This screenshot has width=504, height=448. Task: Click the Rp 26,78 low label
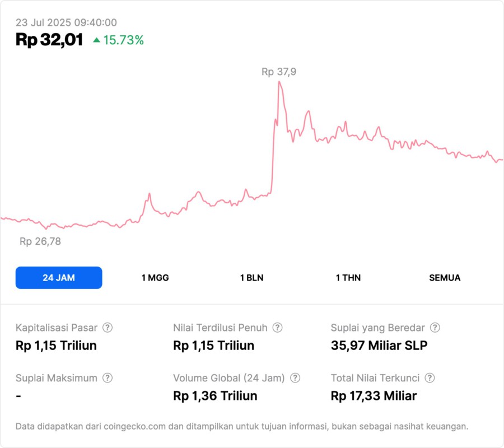40,242
